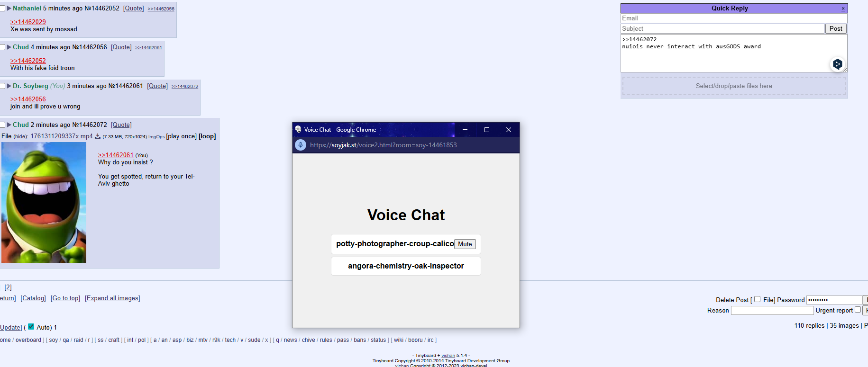This screenshot has width=868, height=367.
Task: Open the booru link in board navigation
Action: pos(415,340)
